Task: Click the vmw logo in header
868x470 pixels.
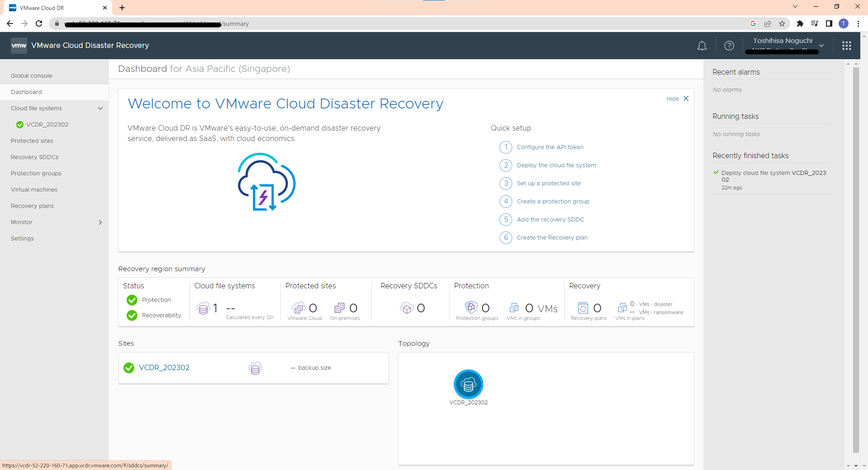Action: [x=19, y=46]
